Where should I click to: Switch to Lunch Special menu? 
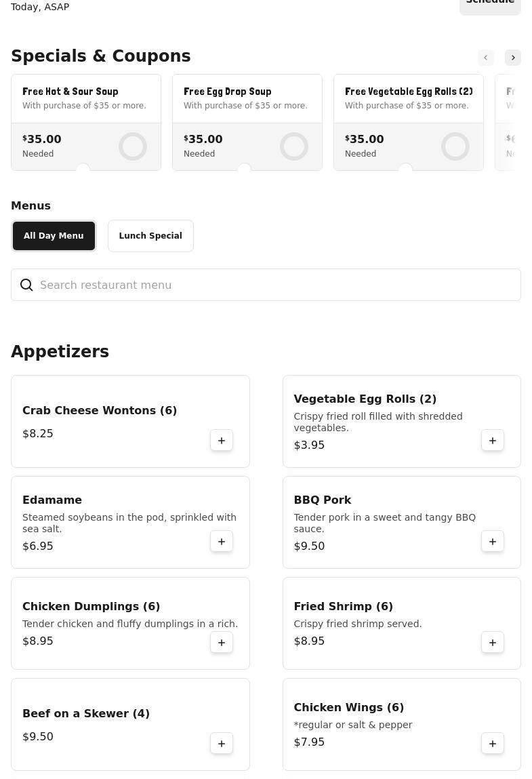point(150,236)
